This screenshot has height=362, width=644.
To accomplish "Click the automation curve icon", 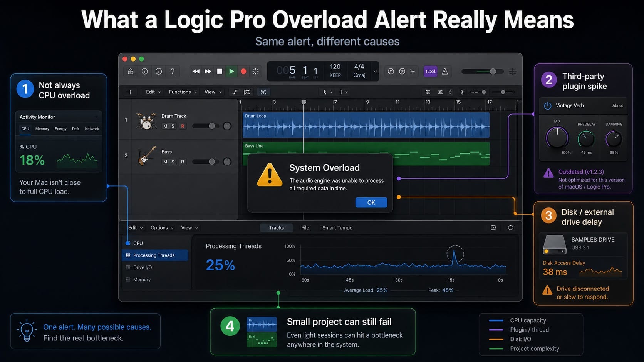I will coord(235,92).
